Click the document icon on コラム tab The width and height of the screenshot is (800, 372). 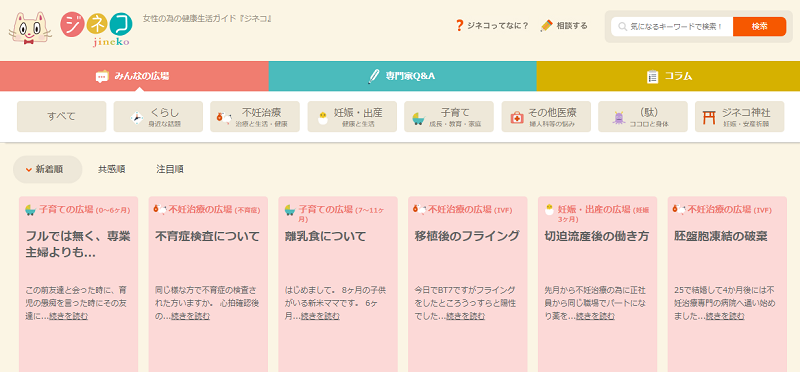652,77
